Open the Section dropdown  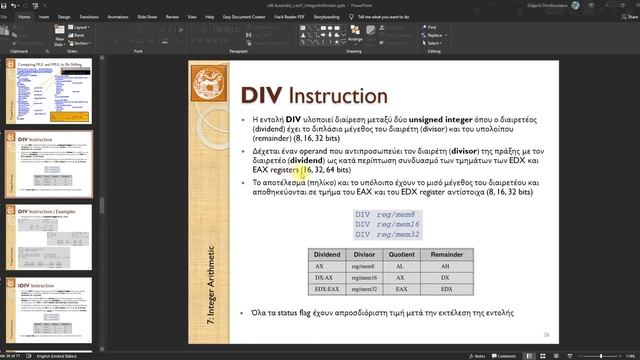click(x=80, y=43)
